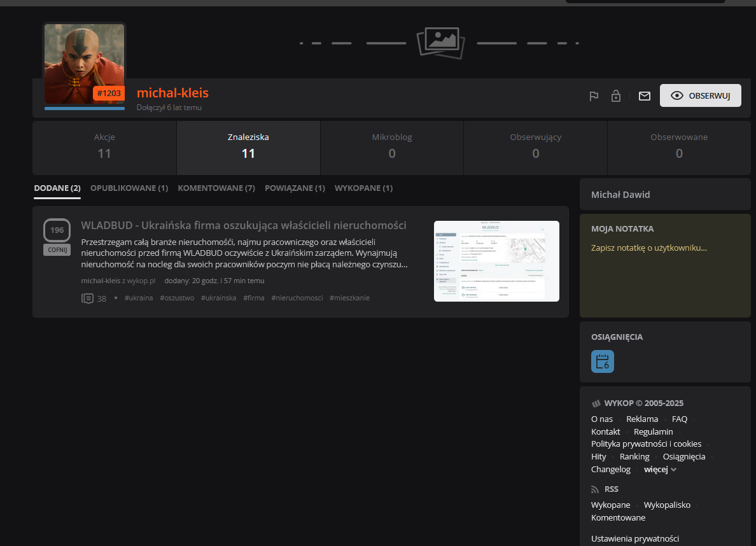Screen dimensions: 756x546
Task: Toggle the OBSERWUJ follow button
Action: click(700, 95)
